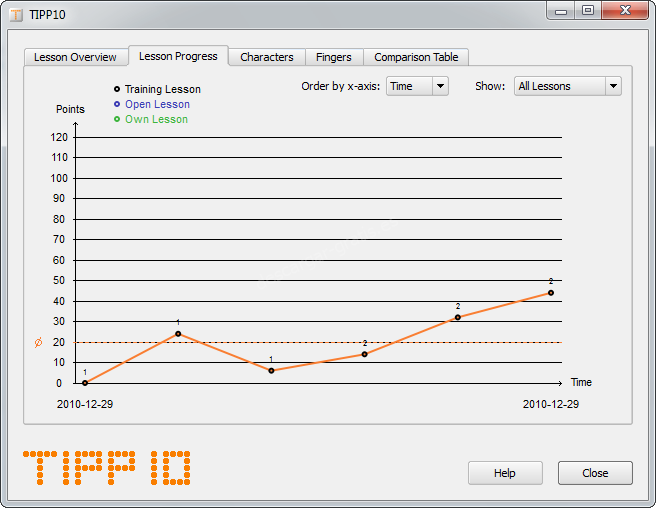The height and width of the screenshot is (508, 656).
Task: Click the green Own Lesson legend marker
Action: (117, 119)
